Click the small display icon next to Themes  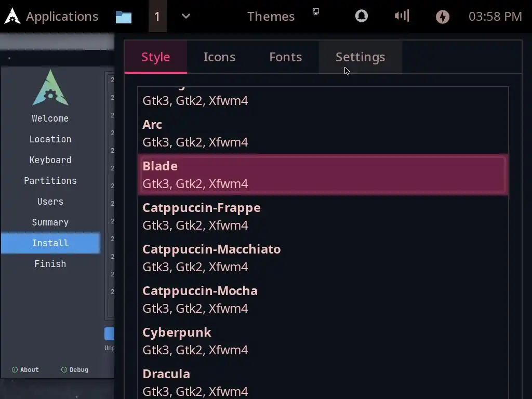tap(316, 11)
